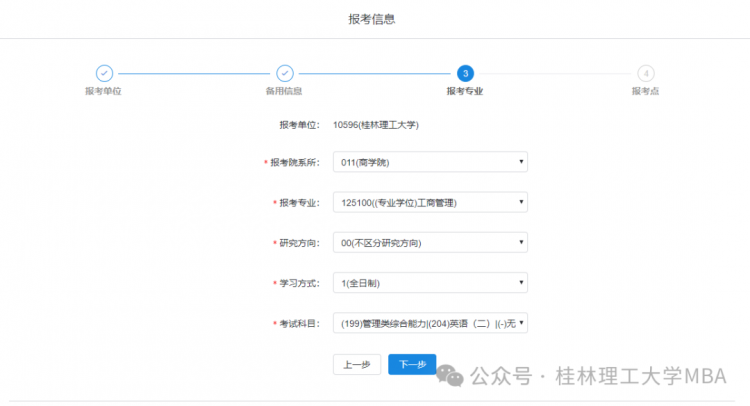Viewport: 750px width, 406px height.
Task: Click the 报考单位: field label
Action: pos(299,125)
